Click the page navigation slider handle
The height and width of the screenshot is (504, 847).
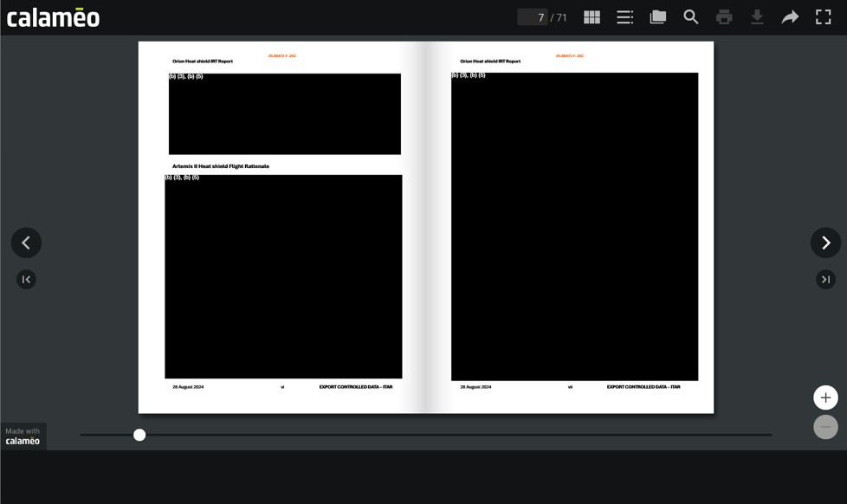click(139, 435)
